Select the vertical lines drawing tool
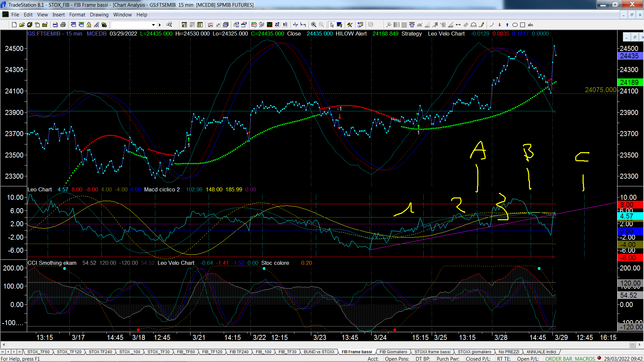The height and width of the screenshot is (362, 644). point(396,25)
